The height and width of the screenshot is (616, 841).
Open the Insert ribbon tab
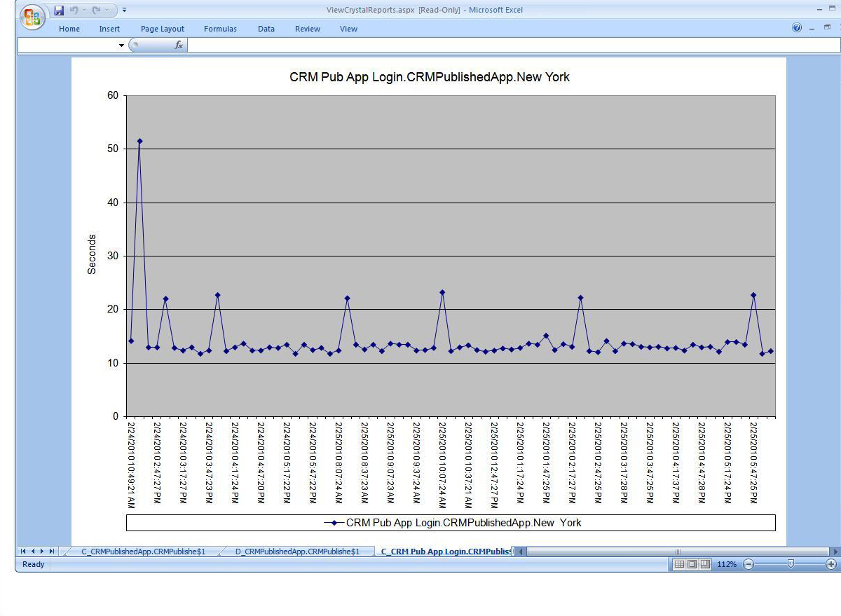click(109, 29)
